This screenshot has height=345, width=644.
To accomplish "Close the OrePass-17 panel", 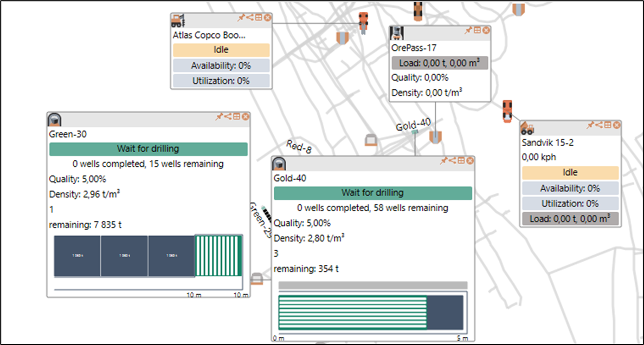I will pos(486,30).
